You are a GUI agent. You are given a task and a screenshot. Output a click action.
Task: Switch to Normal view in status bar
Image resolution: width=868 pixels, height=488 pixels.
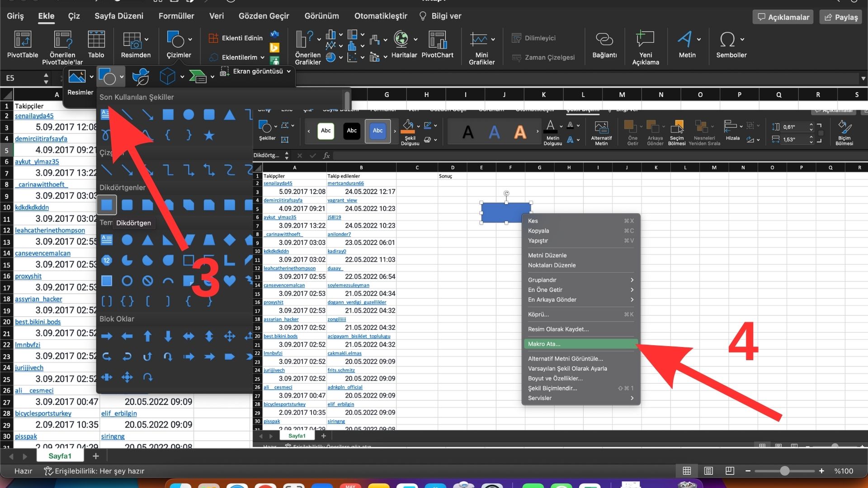point(687,471)
